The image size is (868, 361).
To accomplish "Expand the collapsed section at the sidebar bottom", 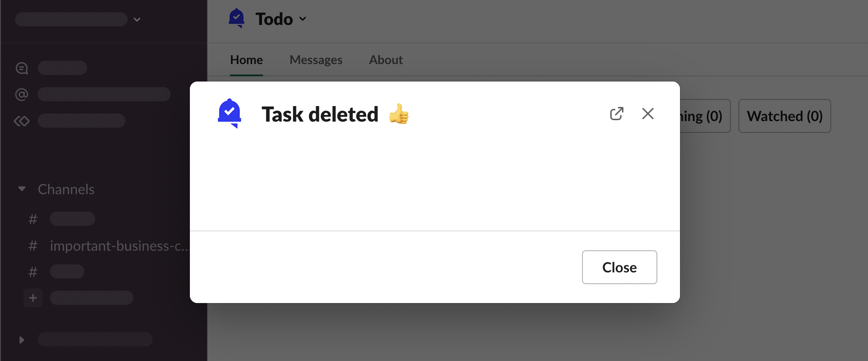I will (x=22, y=340).
